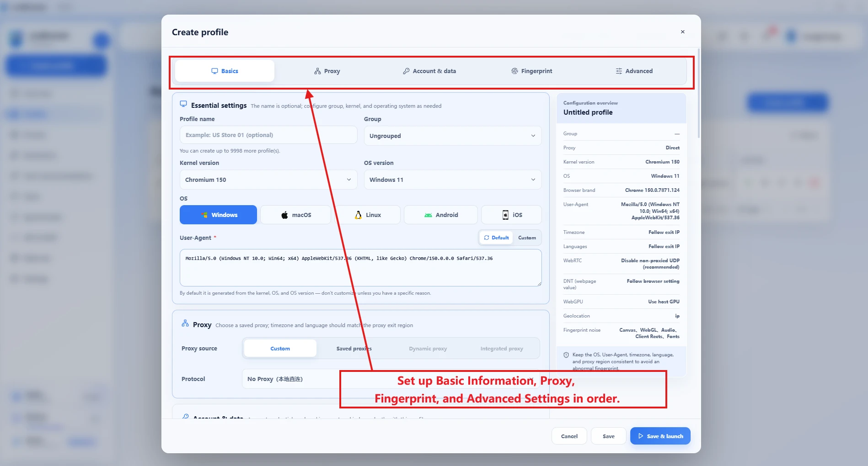Click the key icon in Account & data tab
The width and height of the screenshot is (868, 466).
coord(406,71)
